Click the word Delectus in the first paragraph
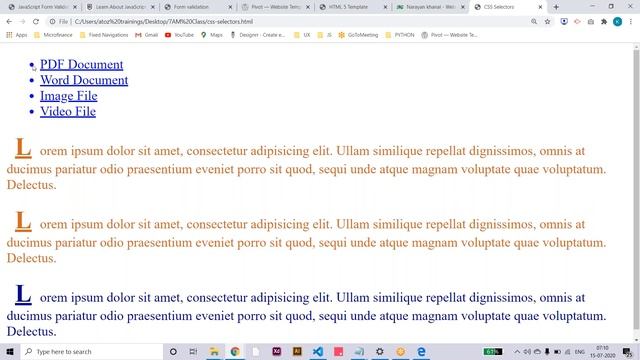Image resolution: width=640 pixels, height=360 pixels. pyautogui.click(x=31, y=185)
